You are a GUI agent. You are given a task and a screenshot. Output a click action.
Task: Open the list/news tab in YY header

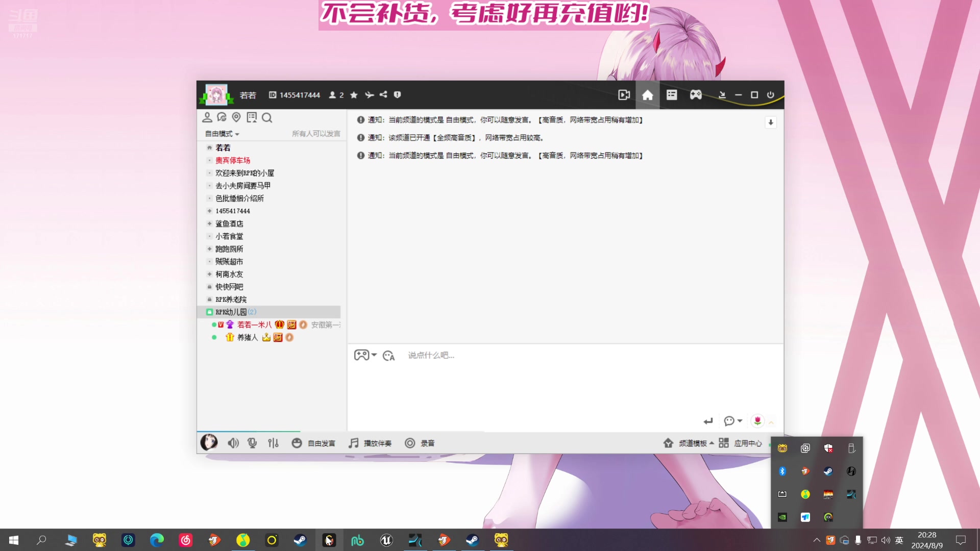point(672,95)
